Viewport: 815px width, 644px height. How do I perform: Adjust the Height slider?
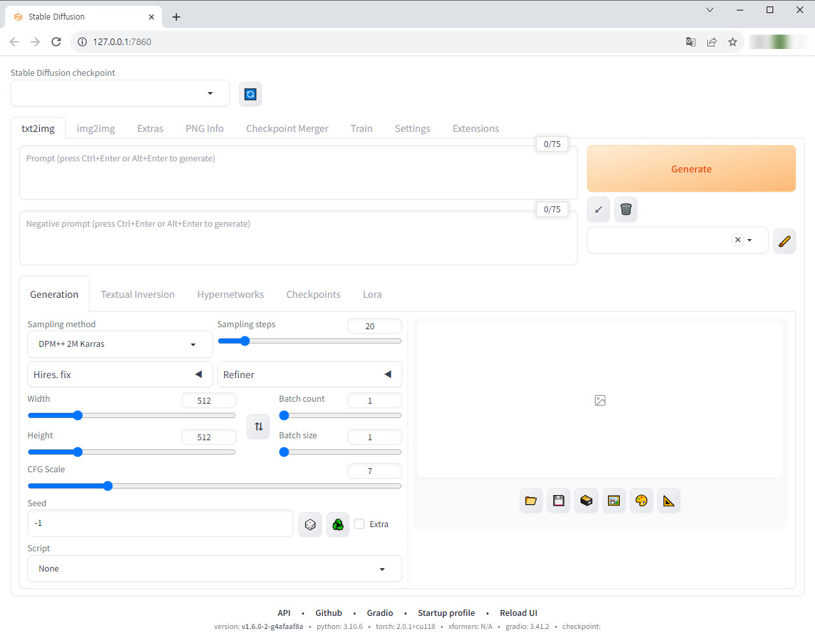pos(131,452)
